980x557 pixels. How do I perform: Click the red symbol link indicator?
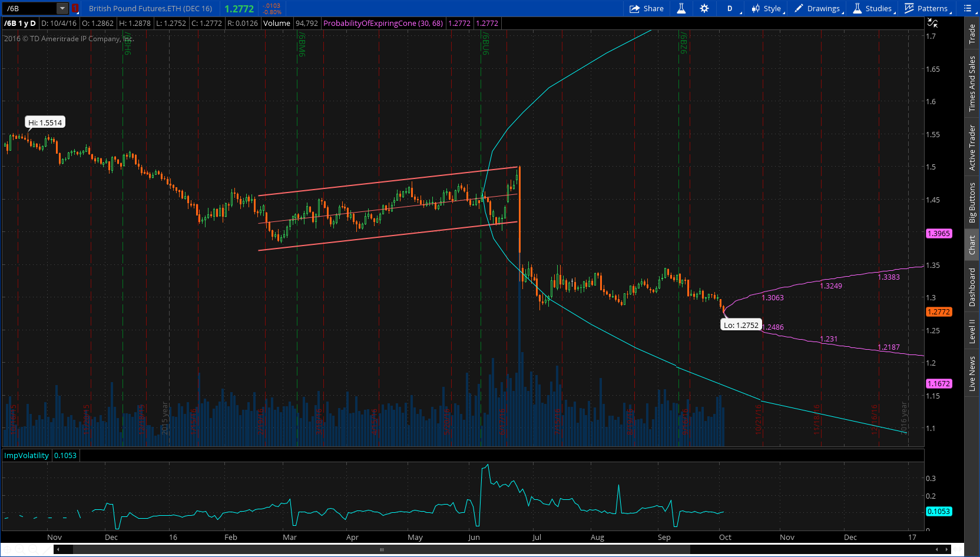[x=75, y=8]
